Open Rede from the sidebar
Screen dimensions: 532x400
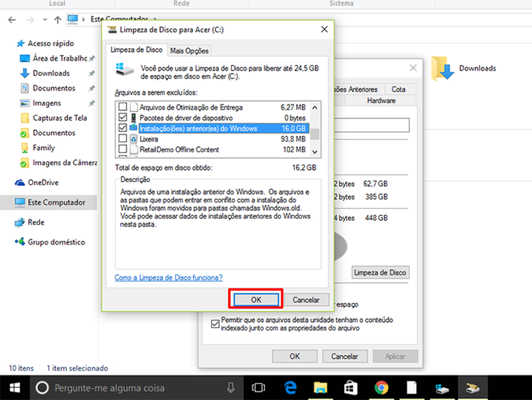click(x=34, y=222)
